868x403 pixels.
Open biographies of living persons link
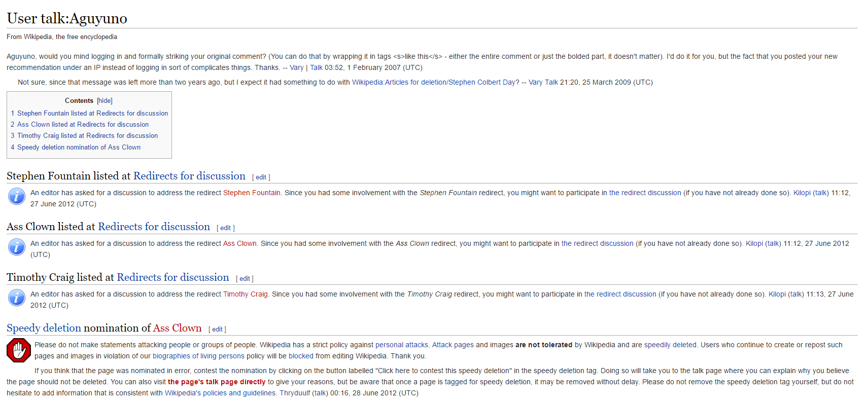click(x=198, y=356)
